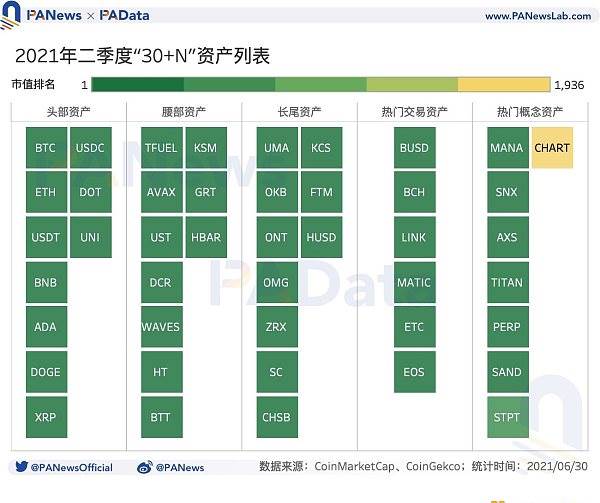Select the USDC tile
Image resolution: width=600 pixels, height=503 pixels.
[x=91, y=148]
